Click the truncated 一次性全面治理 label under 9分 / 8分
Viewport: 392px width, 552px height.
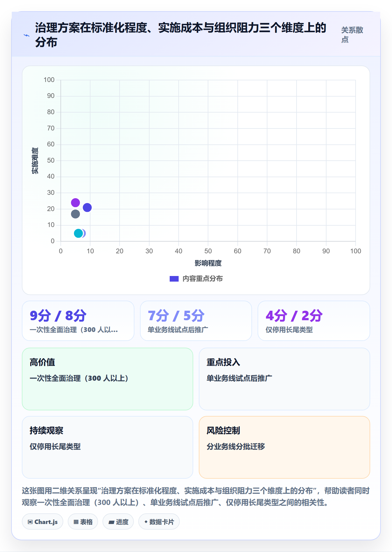pos(74,330)
